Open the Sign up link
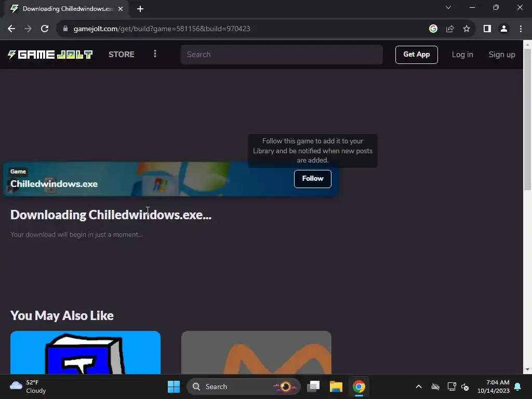This screenshot has width=532, height=399. pyautogui.click(x=502, y=55)
